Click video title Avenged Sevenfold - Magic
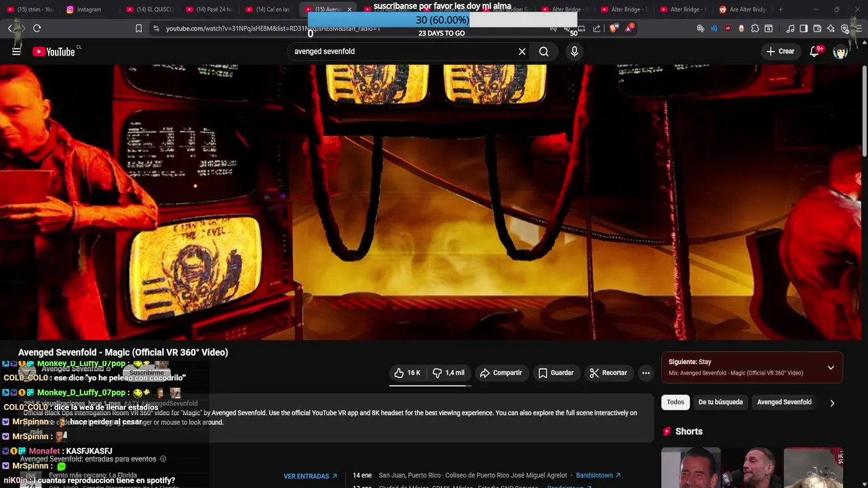Screen dimensions: 868x488 [x=123, y=352]
